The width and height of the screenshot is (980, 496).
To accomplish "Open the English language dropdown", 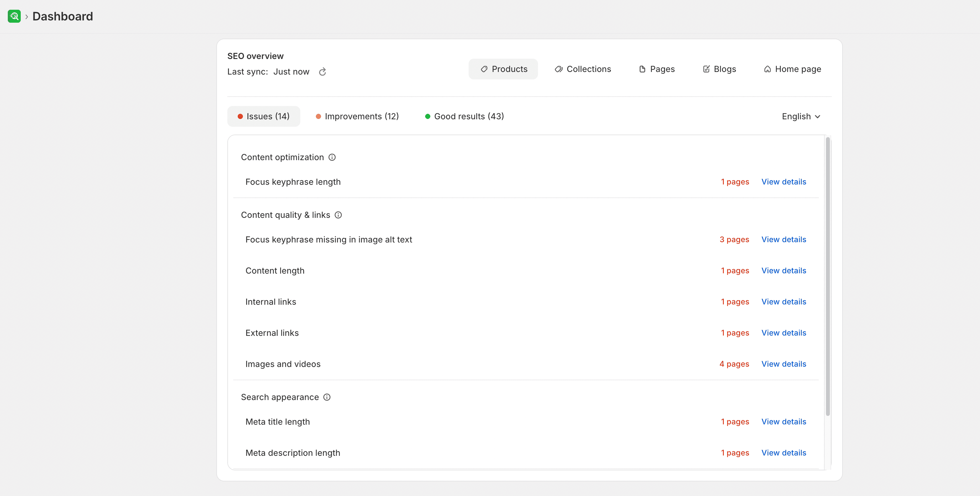I will click(x=801, y=117).
